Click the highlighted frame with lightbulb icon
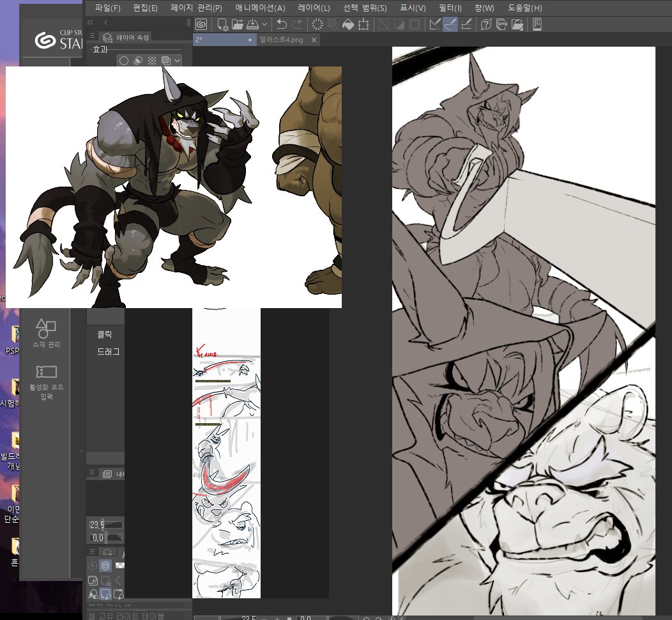This screenshot has height=620, width=672. point(105,594)
